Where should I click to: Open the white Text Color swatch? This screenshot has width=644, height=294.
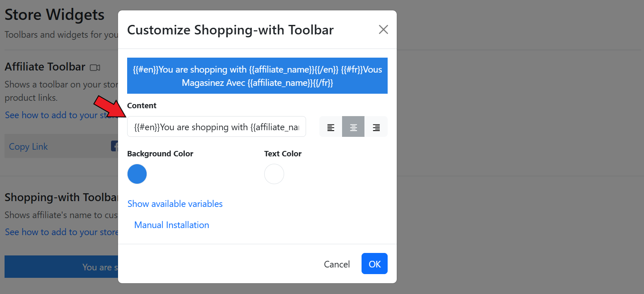click(274, 174)
